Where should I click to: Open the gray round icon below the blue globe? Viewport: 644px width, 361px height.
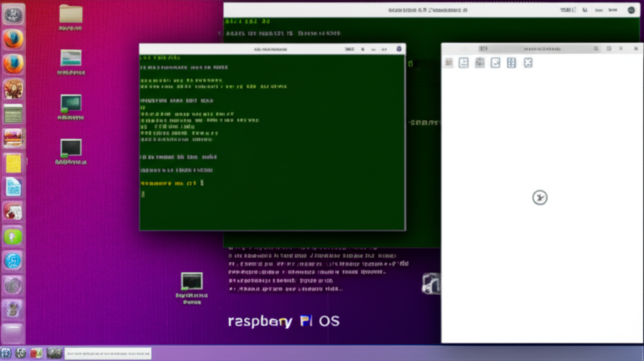coord(13,286)
